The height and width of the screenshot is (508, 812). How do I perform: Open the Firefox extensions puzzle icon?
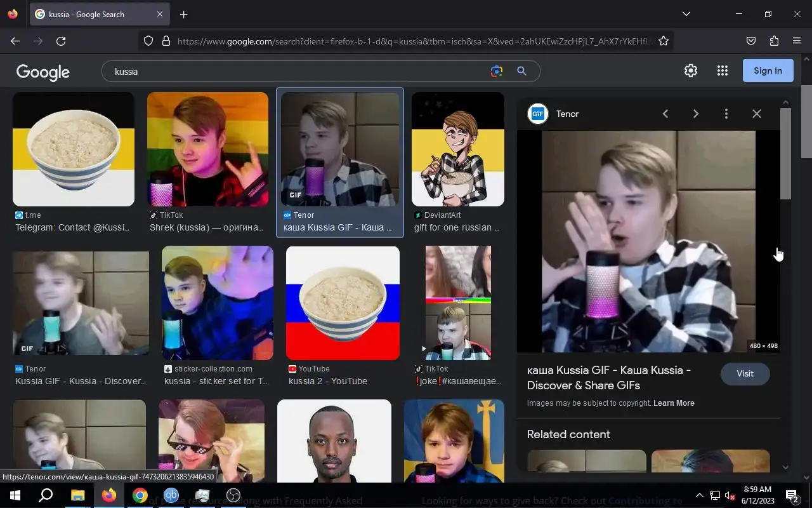coord(774,41)
